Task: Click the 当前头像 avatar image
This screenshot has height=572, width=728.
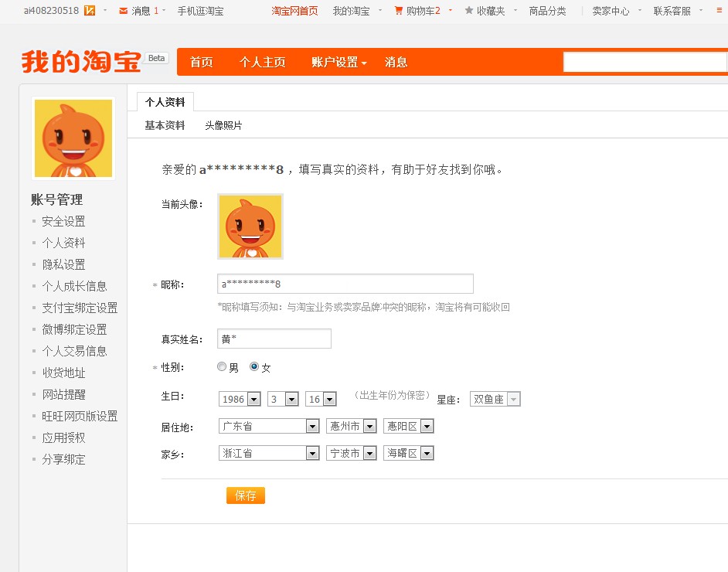Action: [x=250, y=226]
